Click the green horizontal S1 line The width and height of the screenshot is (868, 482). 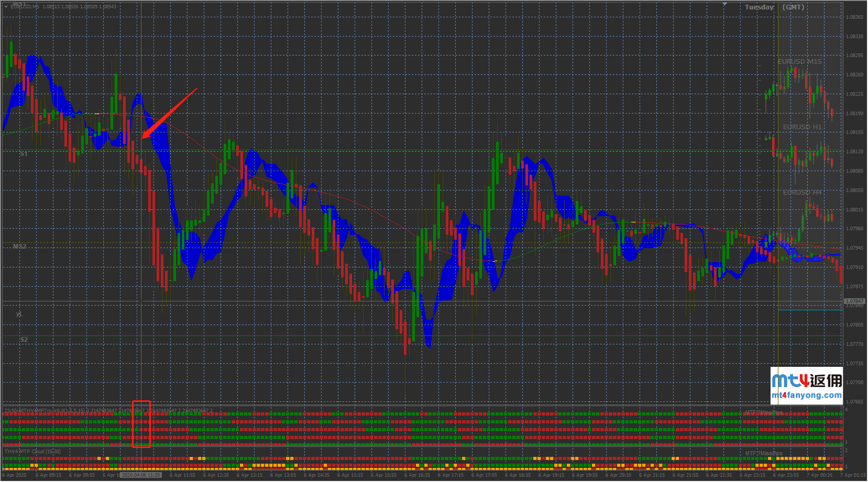point(367,151)
